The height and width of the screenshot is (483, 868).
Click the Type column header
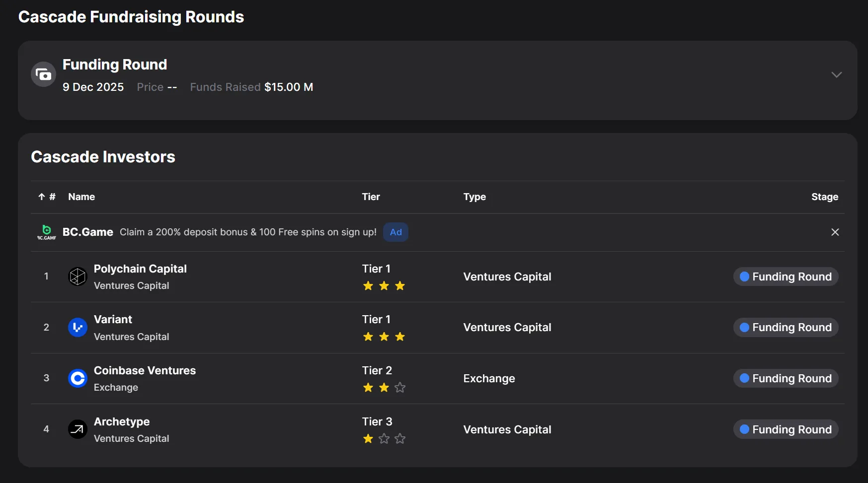click(474, 197)
